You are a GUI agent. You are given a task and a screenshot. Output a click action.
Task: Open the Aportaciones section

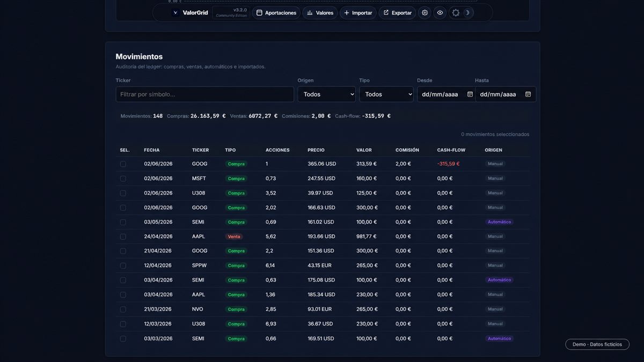[x=276, y=12]
